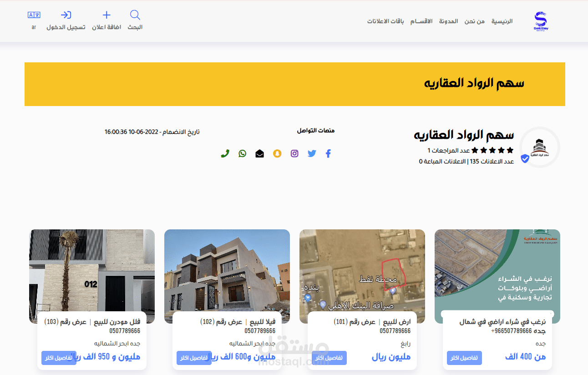Open the seller's Instagram icon
588x375 pixels.
click(x=294, y=154)
